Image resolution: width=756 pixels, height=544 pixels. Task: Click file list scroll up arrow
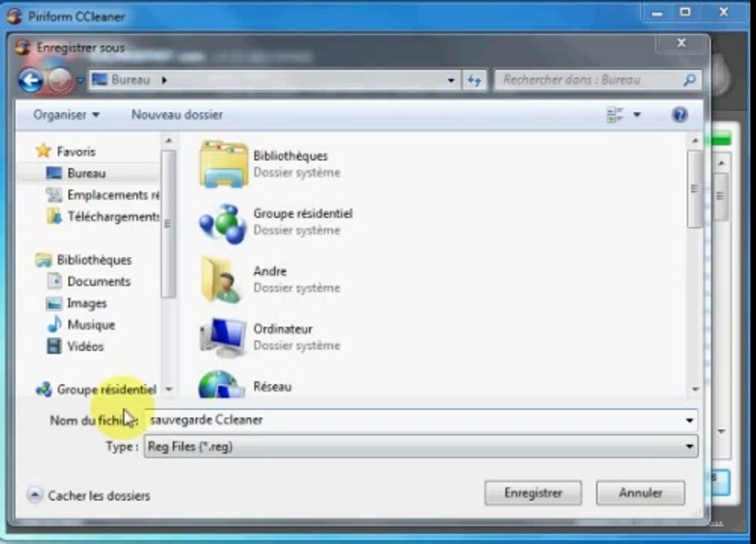pyautogui.click(x=695, y=141)
